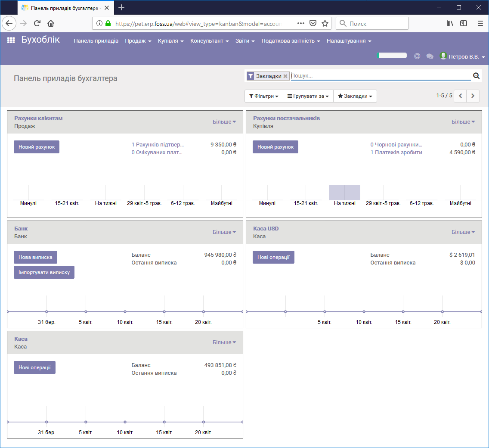Screen dimensions: 489x448
Task: Go to previous page of records
Action: (460, 96)
